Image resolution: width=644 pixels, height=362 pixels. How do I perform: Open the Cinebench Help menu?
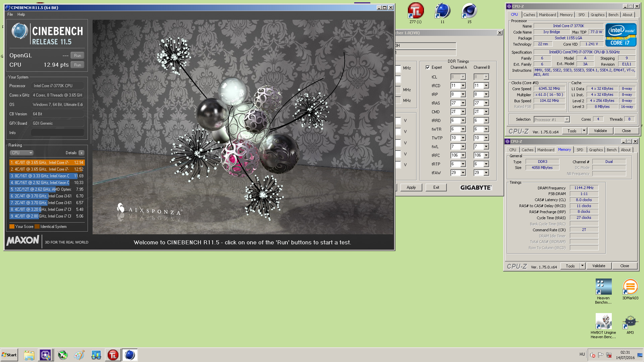(21, 14)
